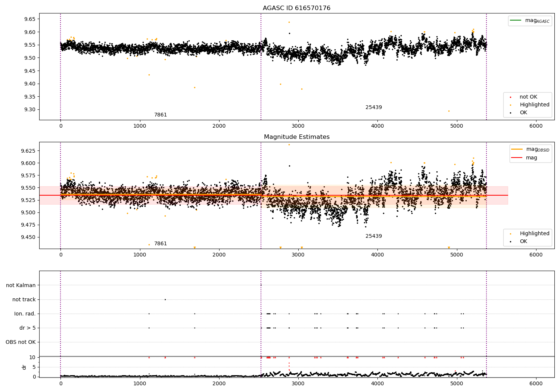Screen dimensions: 560x392
Task: Select the 9.55 y-axis tick label
Action: [29, 45]
